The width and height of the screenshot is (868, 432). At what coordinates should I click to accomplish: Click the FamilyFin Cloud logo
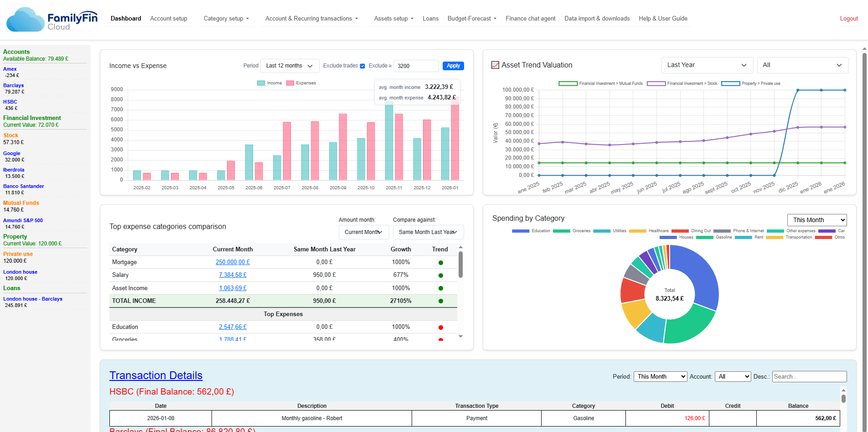[52, 19]
